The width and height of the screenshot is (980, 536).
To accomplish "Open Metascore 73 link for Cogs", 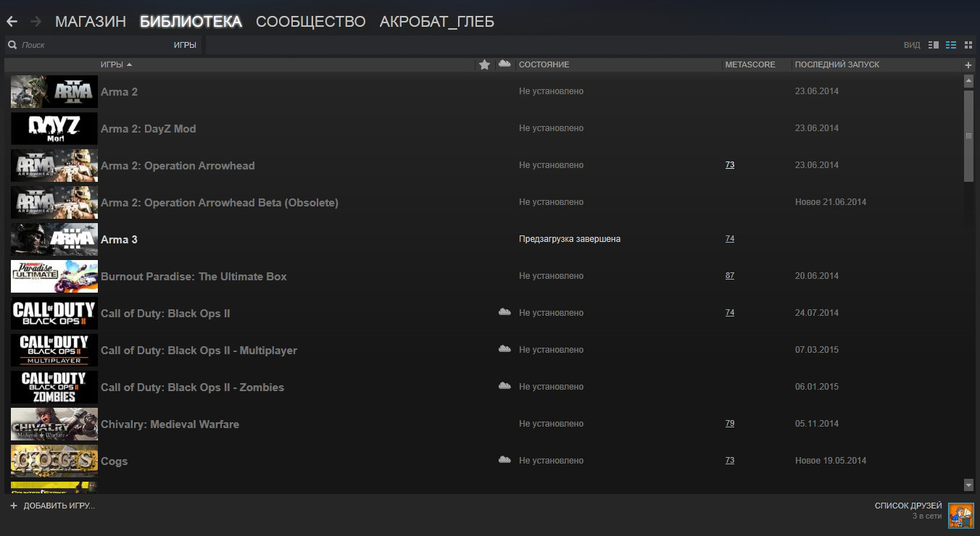I will click(730, 461).
